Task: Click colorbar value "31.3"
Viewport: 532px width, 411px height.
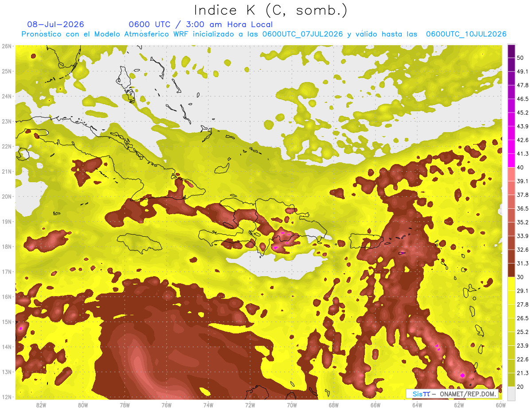Action: 522,263
